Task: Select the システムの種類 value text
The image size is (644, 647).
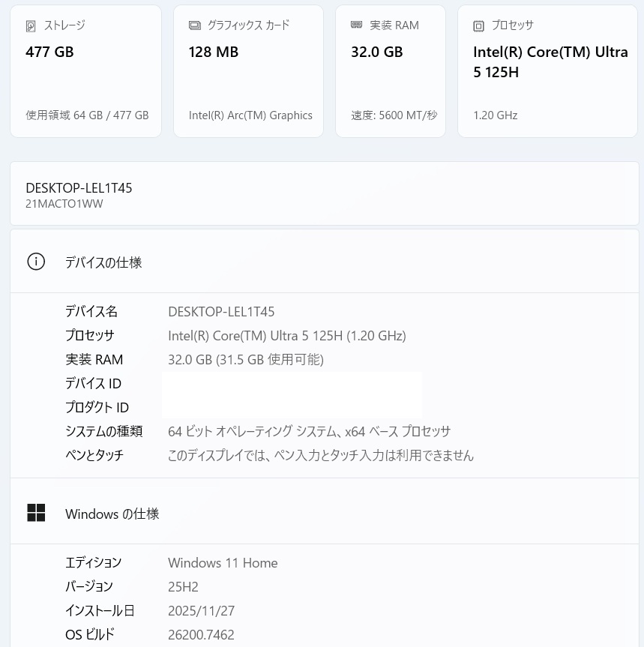Action: click(309, 431)
